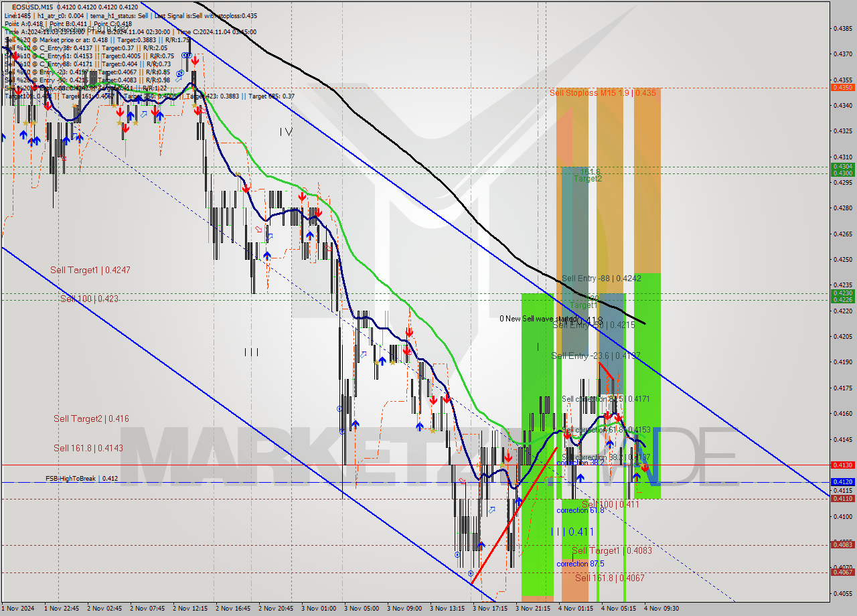
Task: Click the 0.4083 price tag on axis
Action: [842, 545]
